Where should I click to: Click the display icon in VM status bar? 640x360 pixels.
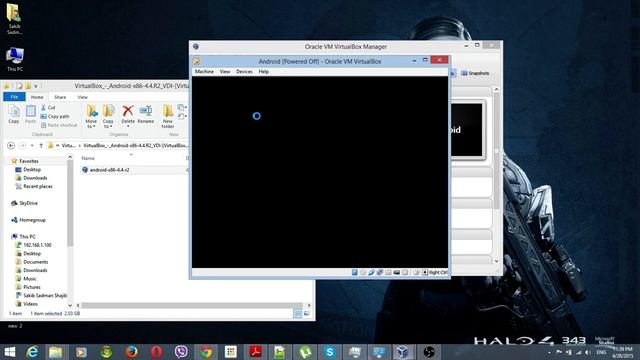point(396,272)
